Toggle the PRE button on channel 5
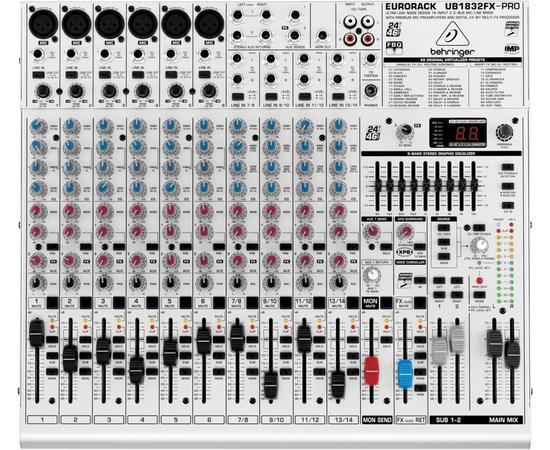 pyautogui.click(x=185, y=247)
